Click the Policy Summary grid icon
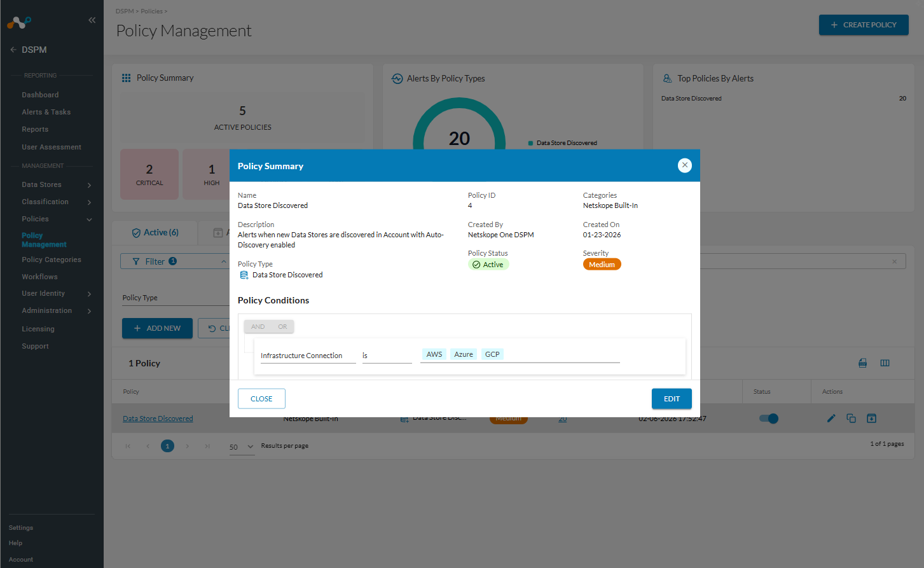Image resolution: width=924 pixels, height=568 pixels. 127,78
